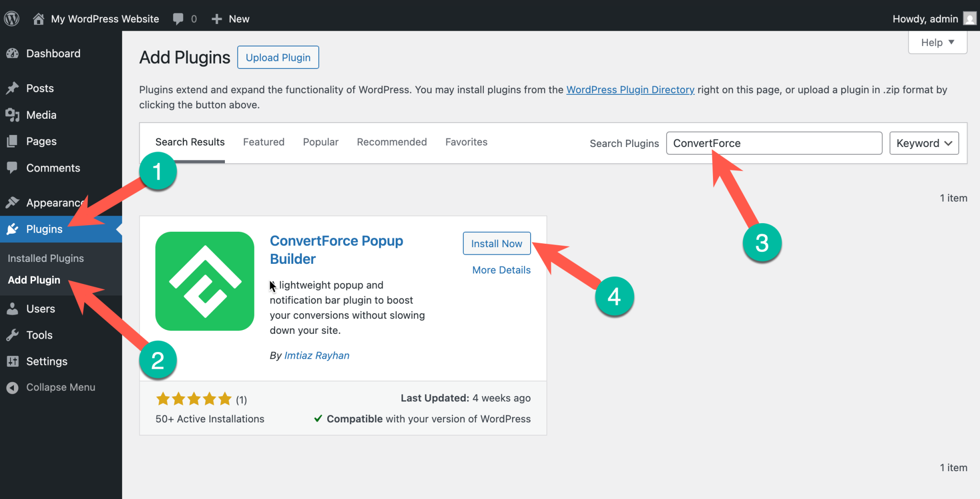Open the New content menu
Viewport: 980px width, 499px height.
(231, 19)
